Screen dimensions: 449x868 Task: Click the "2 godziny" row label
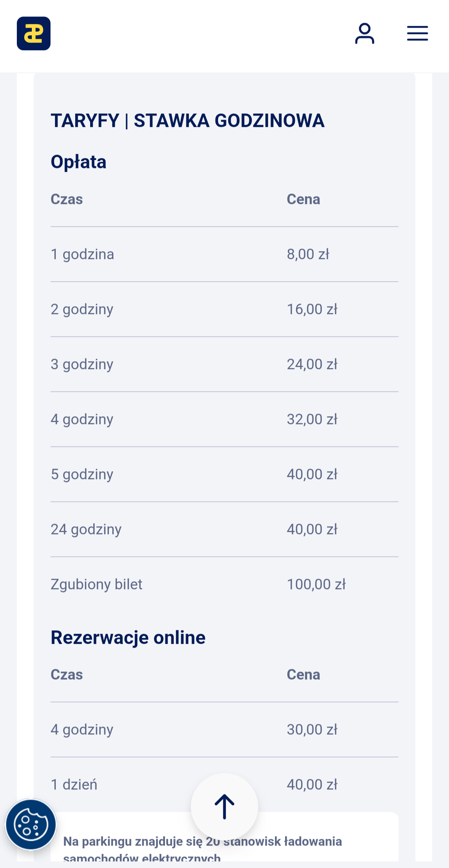82,309
